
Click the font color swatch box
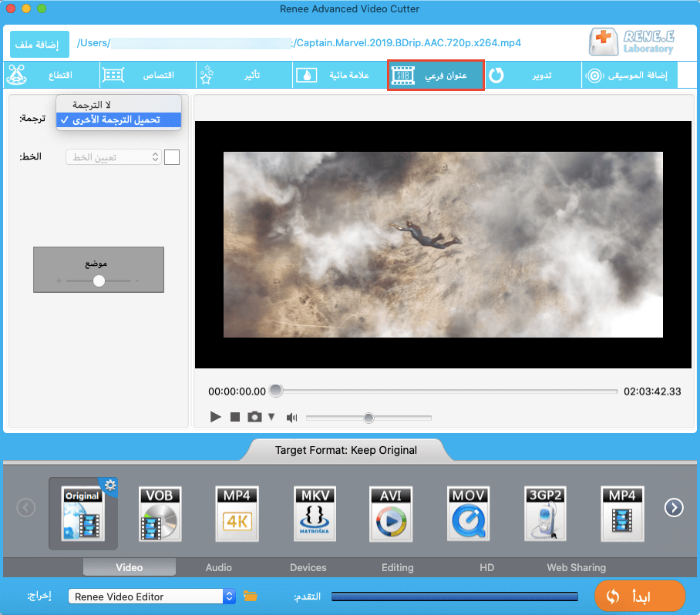tap(172, 157)
